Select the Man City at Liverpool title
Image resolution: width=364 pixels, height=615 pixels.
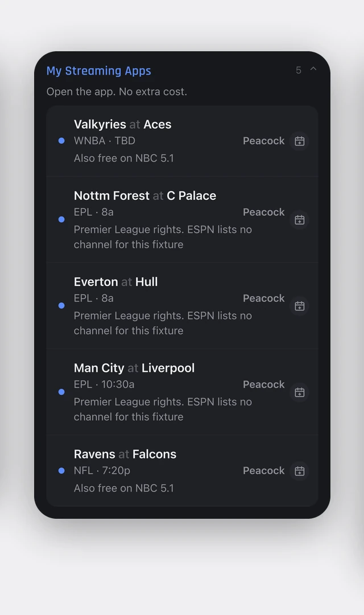click(134, 368)
